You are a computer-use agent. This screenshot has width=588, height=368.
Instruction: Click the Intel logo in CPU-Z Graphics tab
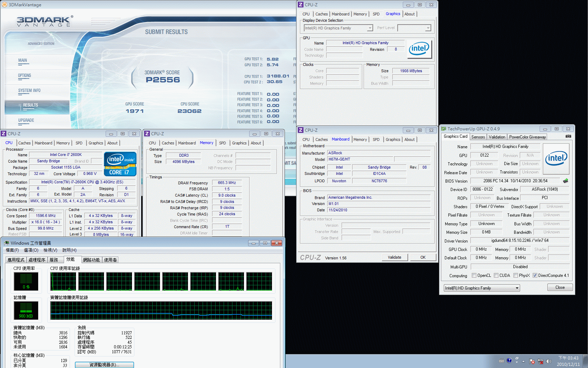pos(419,48)
